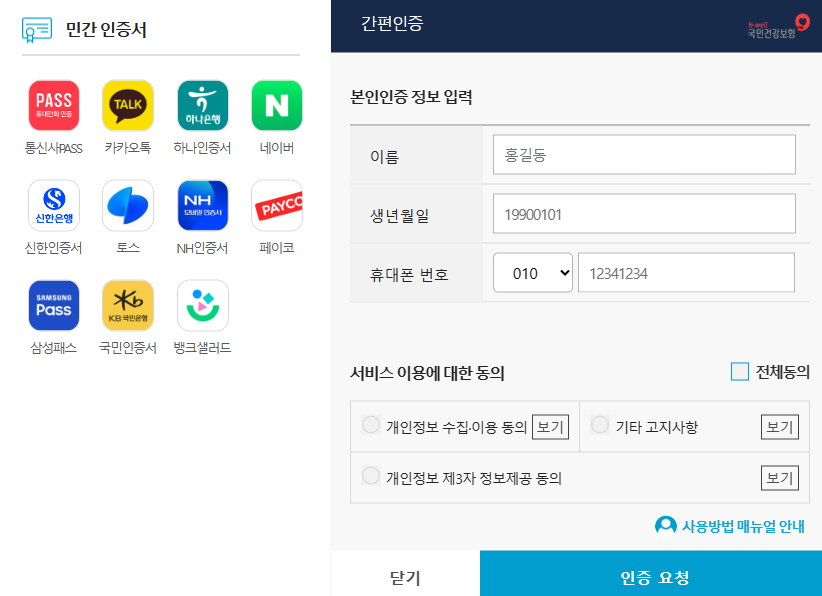Click the 민간 인증서 certificate header icon
822x596 pixels.
point(37,29)
